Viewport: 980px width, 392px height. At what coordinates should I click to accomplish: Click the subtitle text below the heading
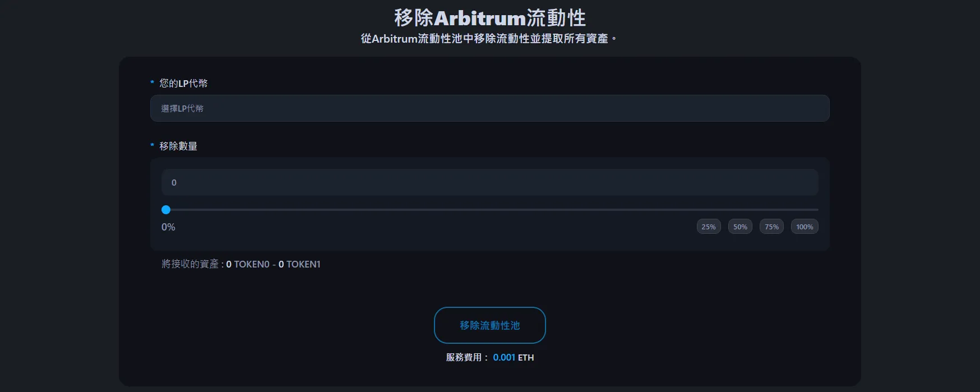pos(488,39)
